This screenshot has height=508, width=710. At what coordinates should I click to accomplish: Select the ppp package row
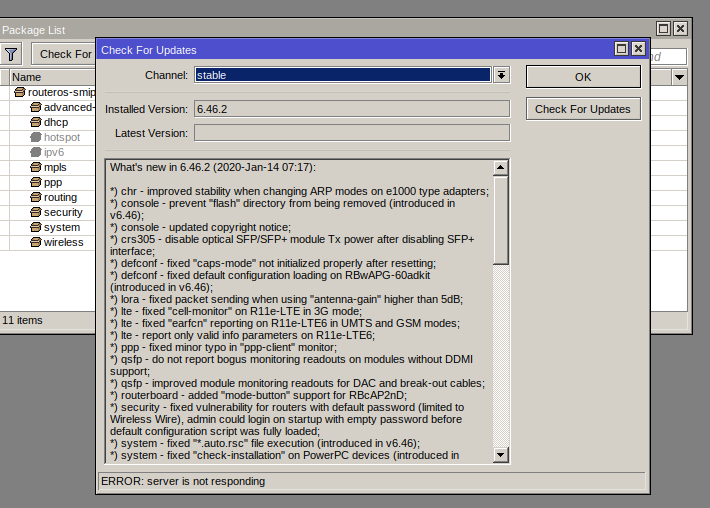coord(49,182)
